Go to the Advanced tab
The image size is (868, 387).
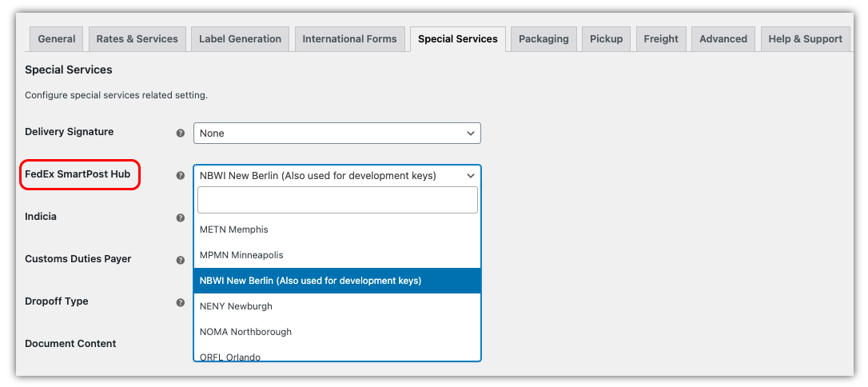coord(723,39)
